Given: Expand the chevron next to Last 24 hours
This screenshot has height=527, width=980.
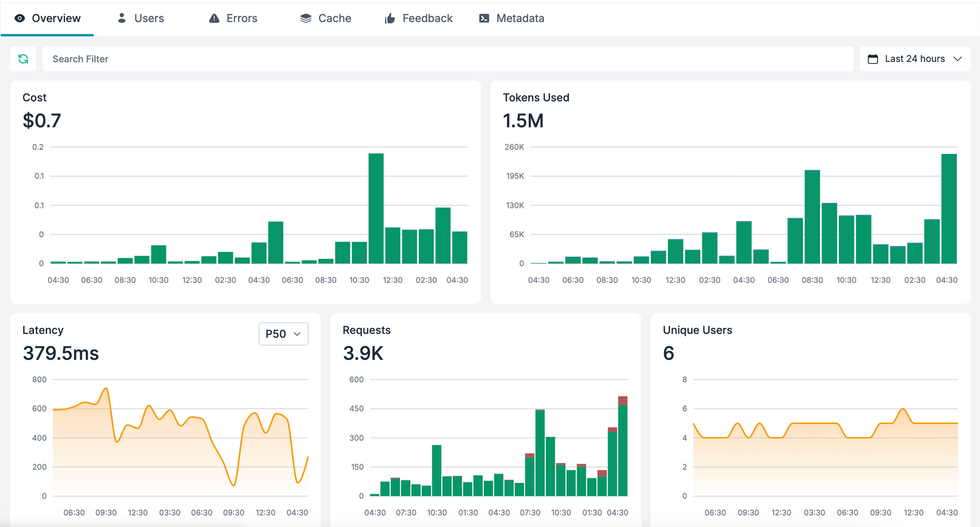Looking at the screenshot, I should (x=958, y=59).
